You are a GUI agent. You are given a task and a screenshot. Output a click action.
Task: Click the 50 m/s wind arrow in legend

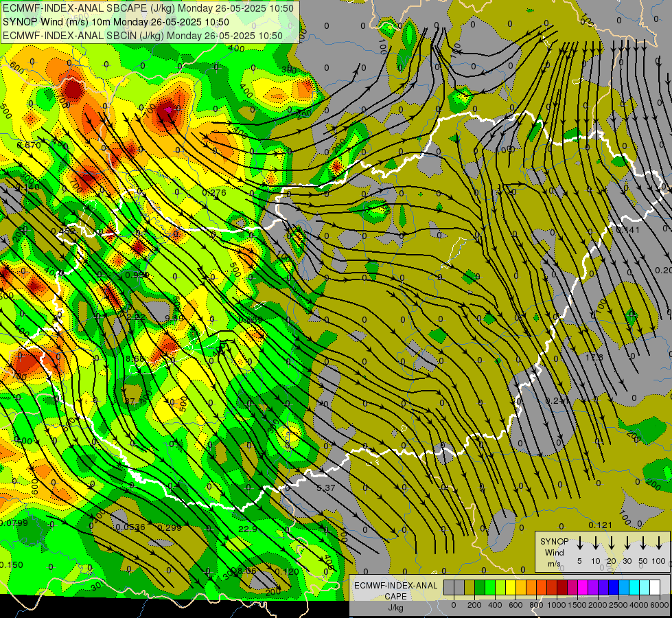click(643, 543)
